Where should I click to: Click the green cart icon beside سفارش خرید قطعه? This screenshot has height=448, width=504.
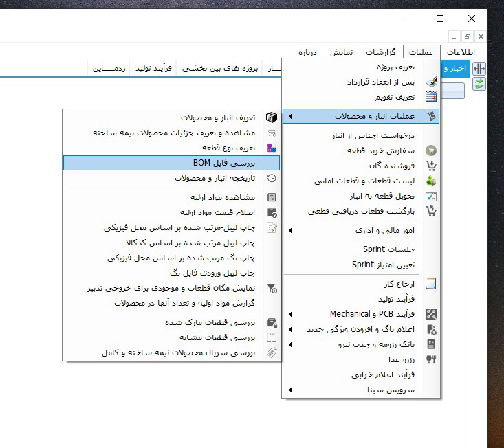(431, 150)
